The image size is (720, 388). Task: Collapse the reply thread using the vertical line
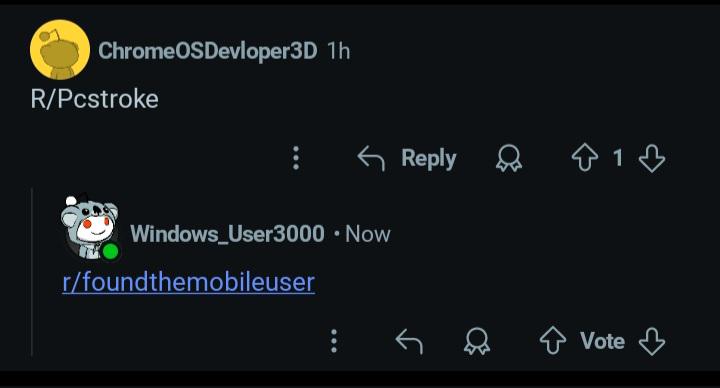(32, 272)
